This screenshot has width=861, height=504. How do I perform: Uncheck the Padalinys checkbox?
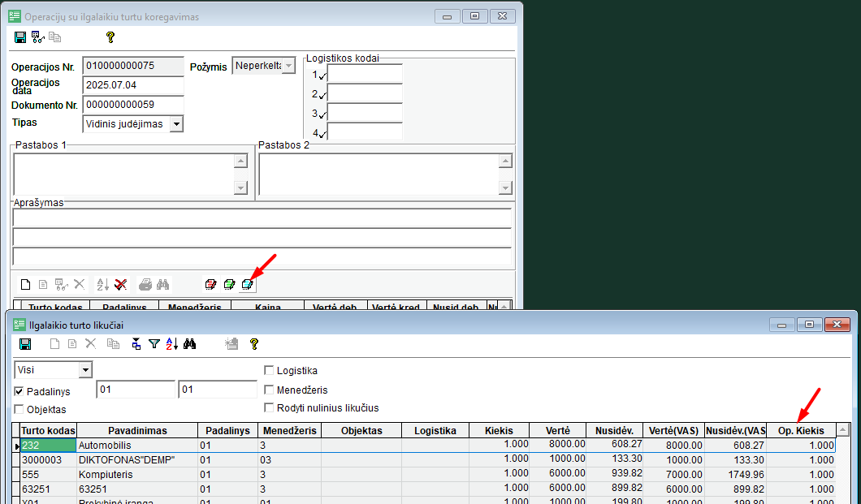pos(19,391)
